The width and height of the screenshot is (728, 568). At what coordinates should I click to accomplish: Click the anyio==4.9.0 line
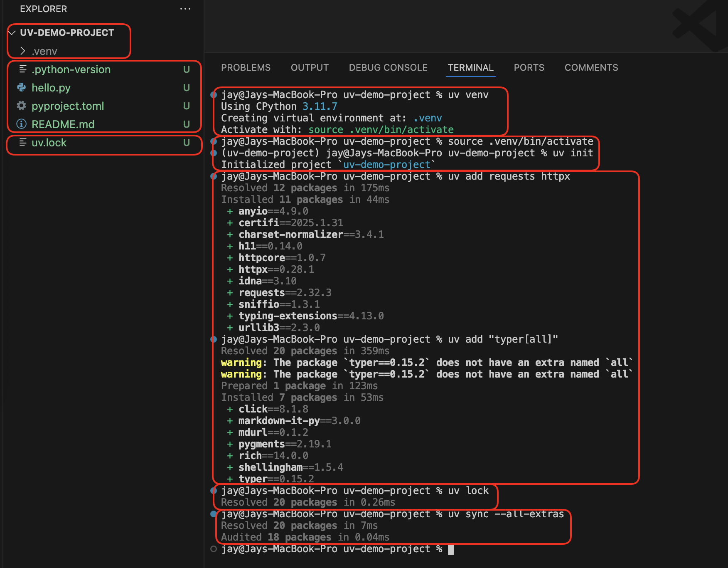coord(268,211)
